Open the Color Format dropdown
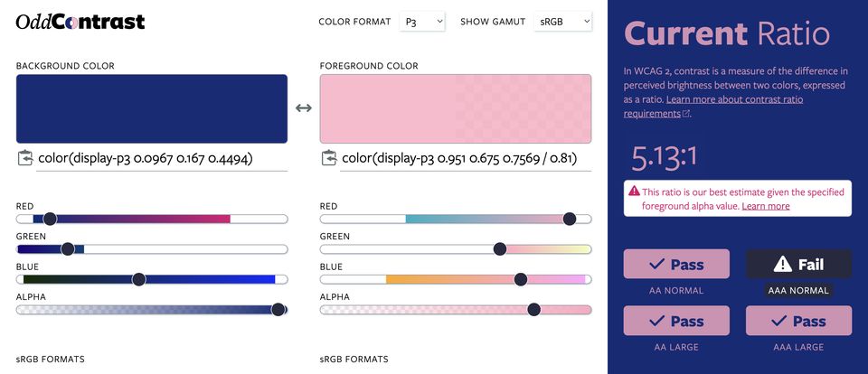 tap(422, 22)
